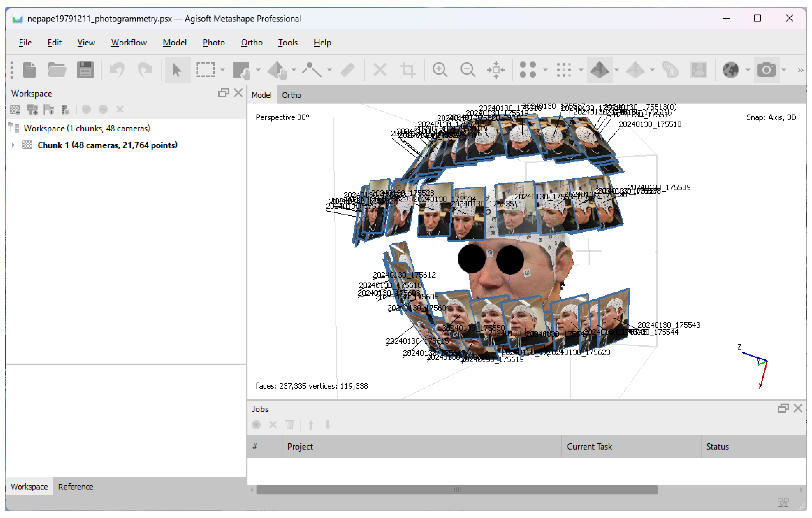Screen dimensions: 812x518
Task: Open the camera display options dropdown arrow
Action: [x=784, y=70]
